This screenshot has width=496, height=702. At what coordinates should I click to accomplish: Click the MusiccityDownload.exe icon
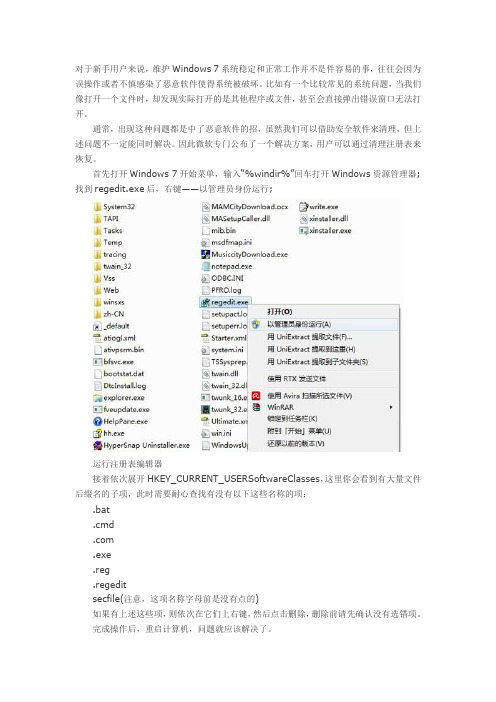(205, 254)
